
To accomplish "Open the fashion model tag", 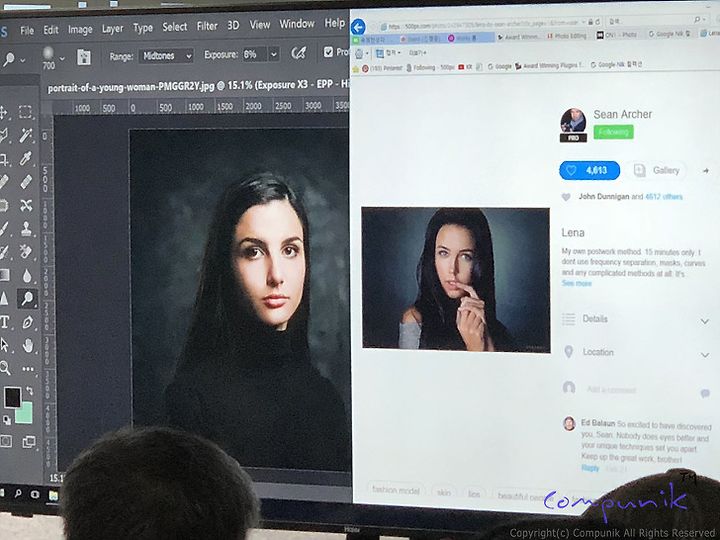I will [395, 490].
